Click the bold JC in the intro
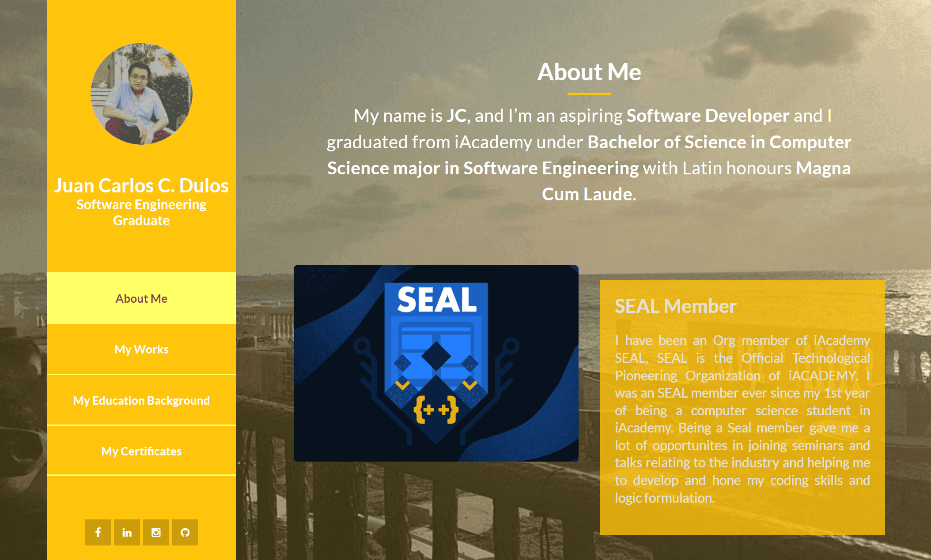 tap(456, 116)
